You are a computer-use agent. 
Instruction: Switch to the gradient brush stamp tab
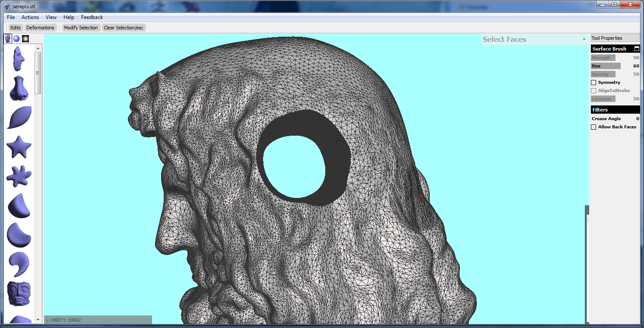[x=25, y=39]
